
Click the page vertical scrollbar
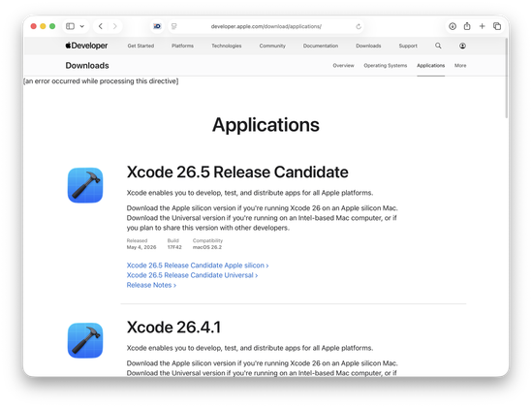pos(507,78)
